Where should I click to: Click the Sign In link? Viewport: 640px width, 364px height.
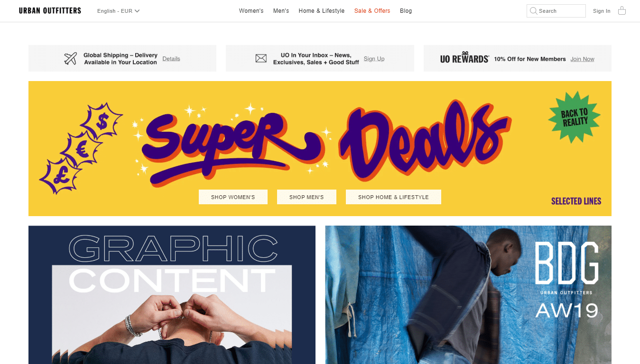click(x=602, y=11)
